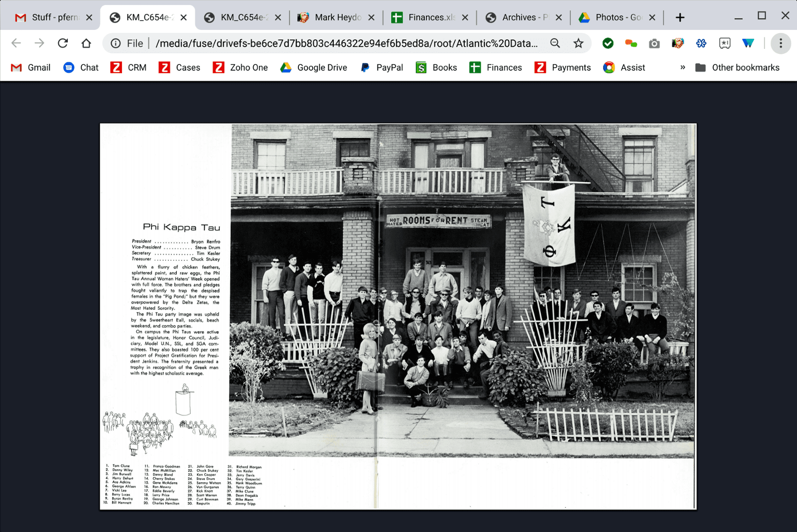The height and width of the screenshot is (532, 797).
Task: Close the Mark Heydo tab
Action: point(371,17)
